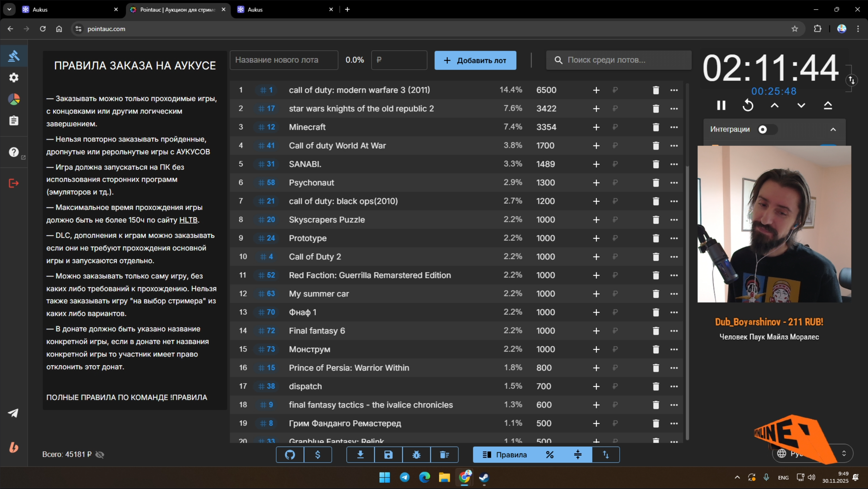Open more options for SANABI. lot

[x=674, y=164]
